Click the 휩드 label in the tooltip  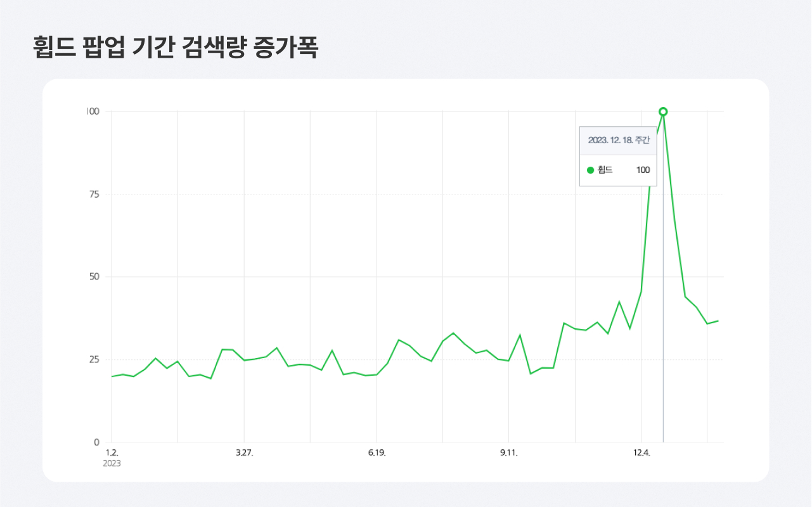[x=605, y=170]
